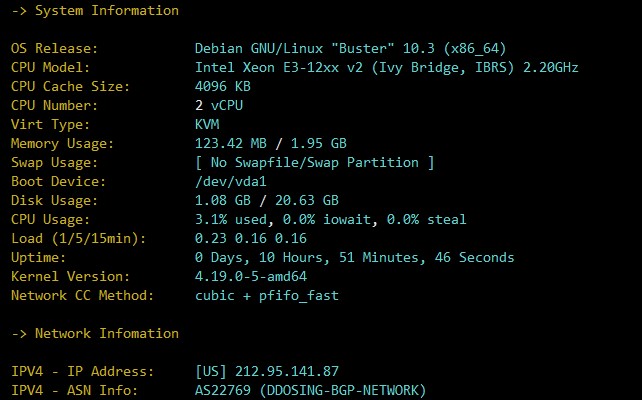Click the KVM virt type value
This screenshot has width=642, height=400.
208,125
